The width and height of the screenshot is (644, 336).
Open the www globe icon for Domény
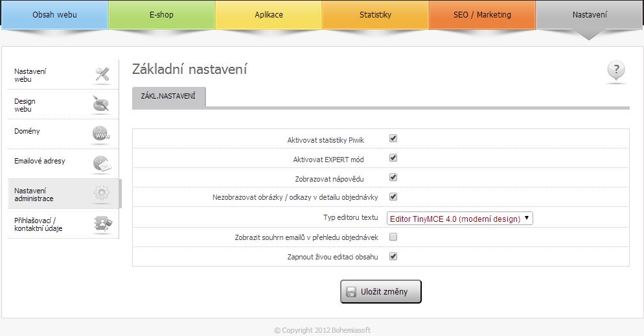tap(101, 134)
